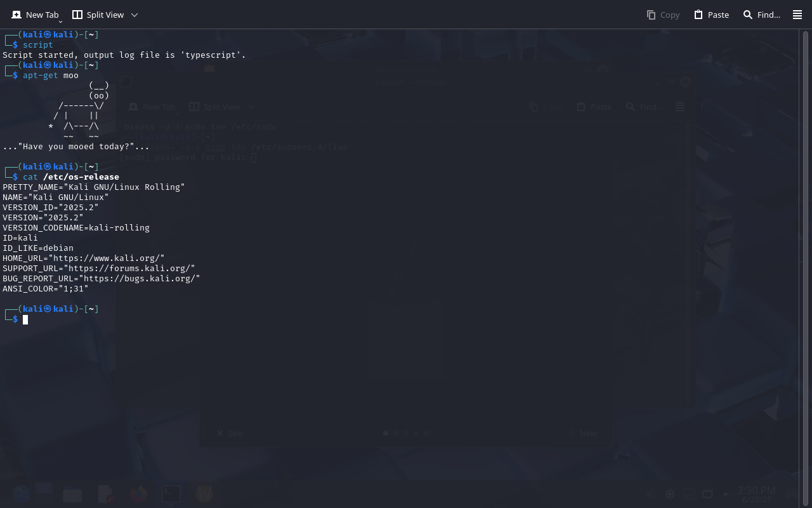Click the VERSION_ID="2025.2" line
The height and width of the screenshot is (508, 812).
51,208
